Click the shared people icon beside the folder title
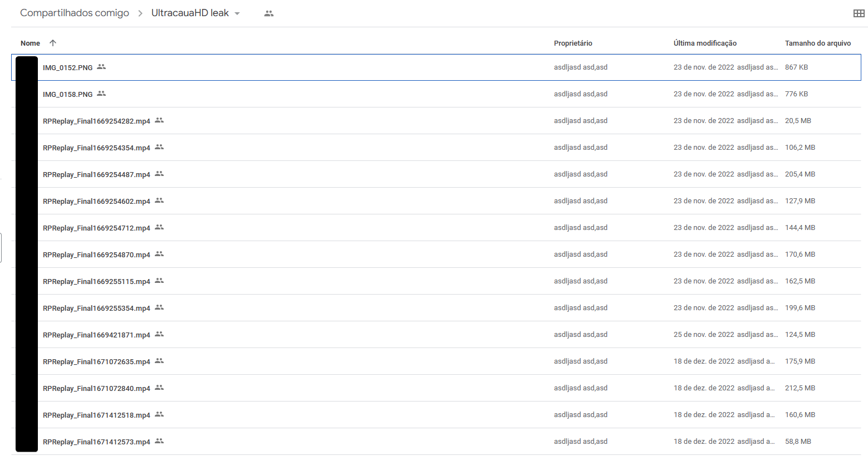 click(x=269, y=13)
